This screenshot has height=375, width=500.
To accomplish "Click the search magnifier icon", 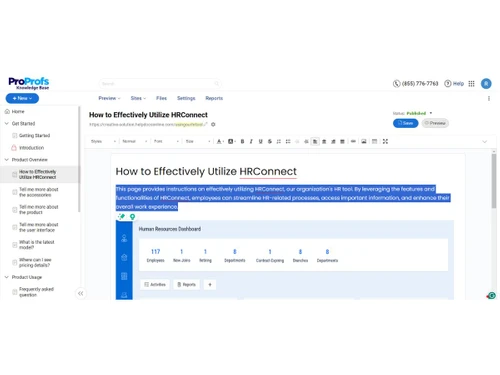I will pos(217,84).
